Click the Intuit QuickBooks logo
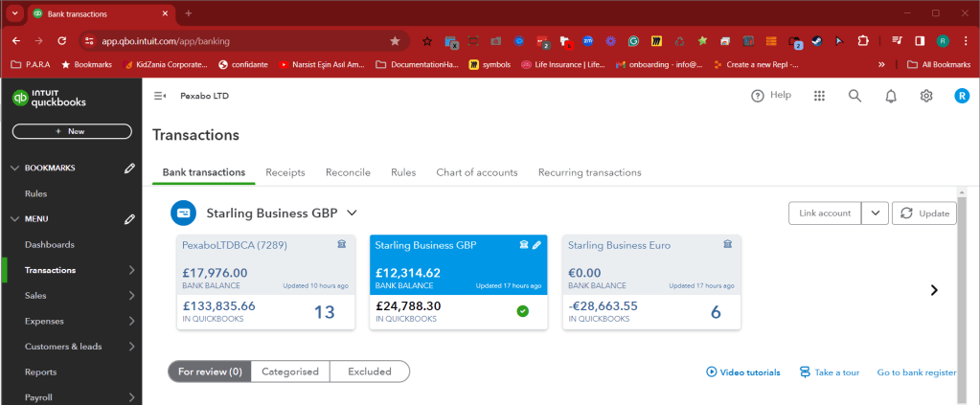Image resolution: width=980 pixels, height=405 pixels. pyautogui.click(x=49, y=98)
